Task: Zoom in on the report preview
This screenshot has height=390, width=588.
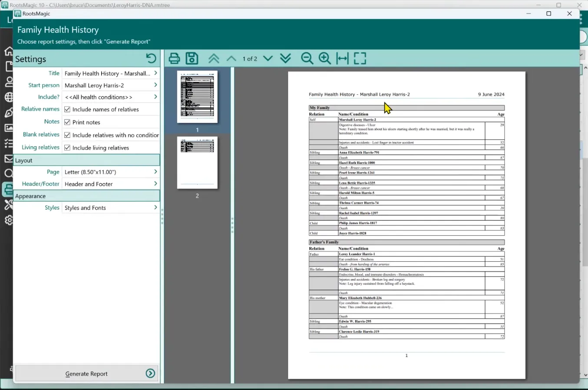Action: (325, 59)
